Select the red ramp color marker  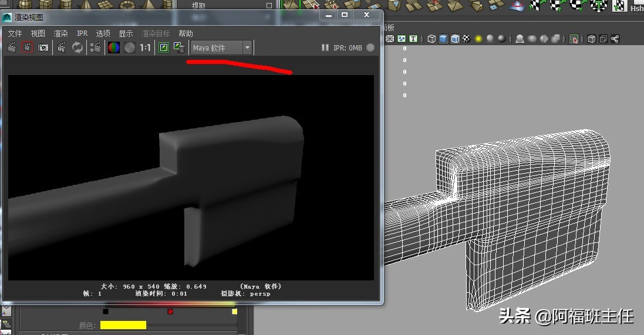coord(170,311)
